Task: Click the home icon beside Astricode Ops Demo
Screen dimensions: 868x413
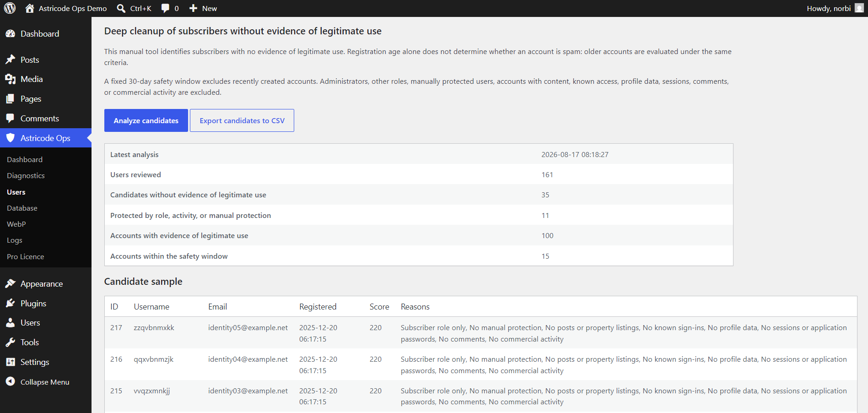Action: point(30,8)
